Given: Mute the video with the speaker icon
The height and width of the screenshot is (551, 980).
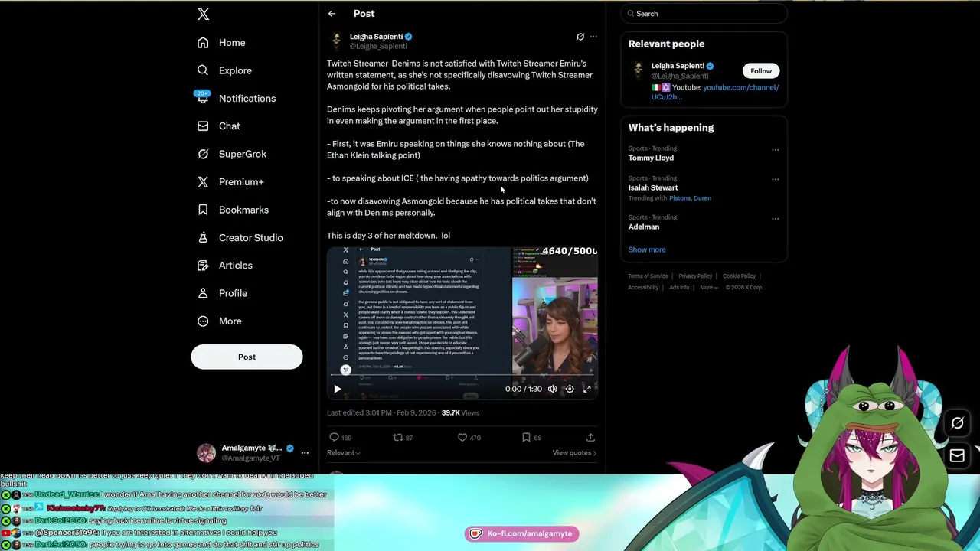Looking at the screenshot, I should click(x=552, y=389).
